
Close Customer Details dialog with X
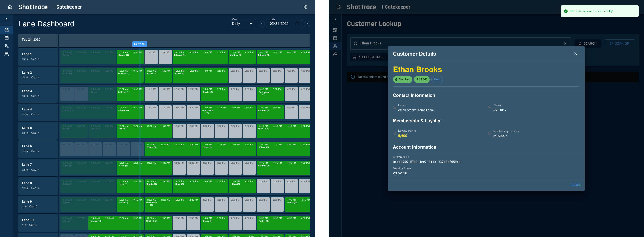pos(575,54)
